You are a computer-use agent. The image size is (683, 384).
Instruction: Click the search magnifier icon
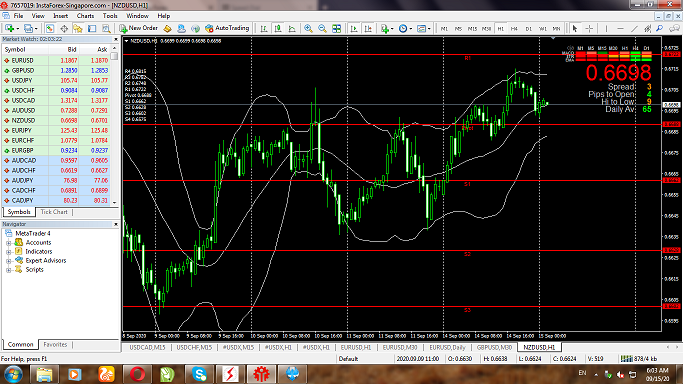pos(660,29)
